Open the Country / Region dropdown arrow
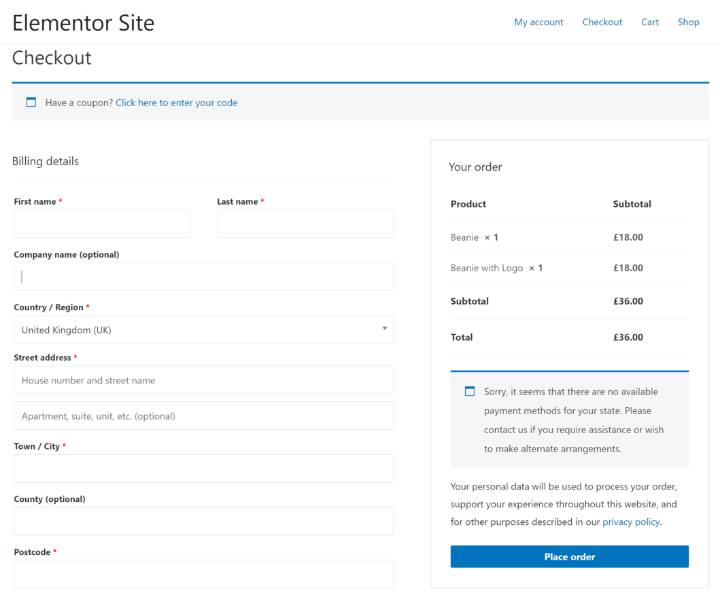The image size is (720, 596). [x=385, y=328]
